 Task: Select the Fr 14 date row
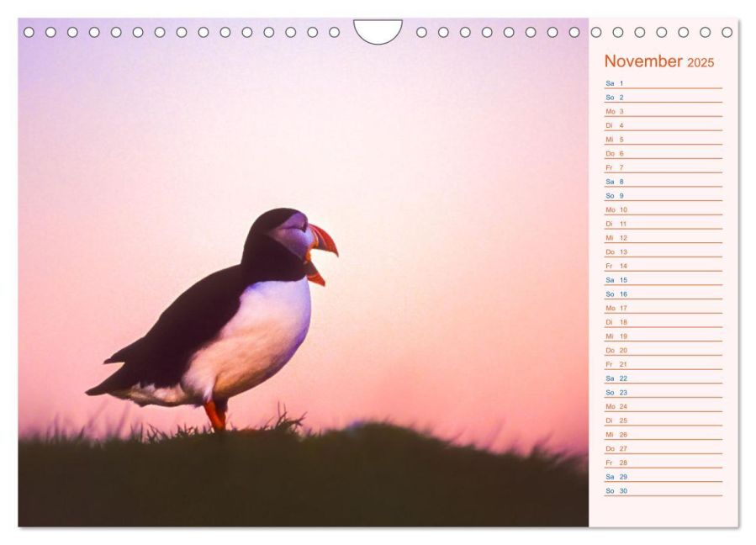click(663, 266)
